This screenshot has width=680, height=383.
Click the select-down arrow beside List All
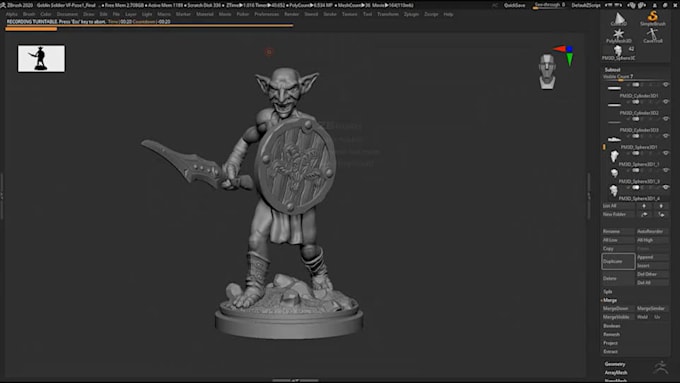tap(661, 206)
